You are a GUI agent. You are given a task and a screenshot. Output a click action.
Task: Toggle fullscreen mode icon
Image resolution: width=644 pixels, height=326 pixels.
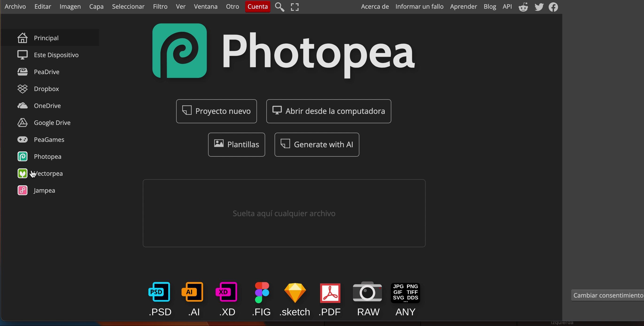[295, 7]
